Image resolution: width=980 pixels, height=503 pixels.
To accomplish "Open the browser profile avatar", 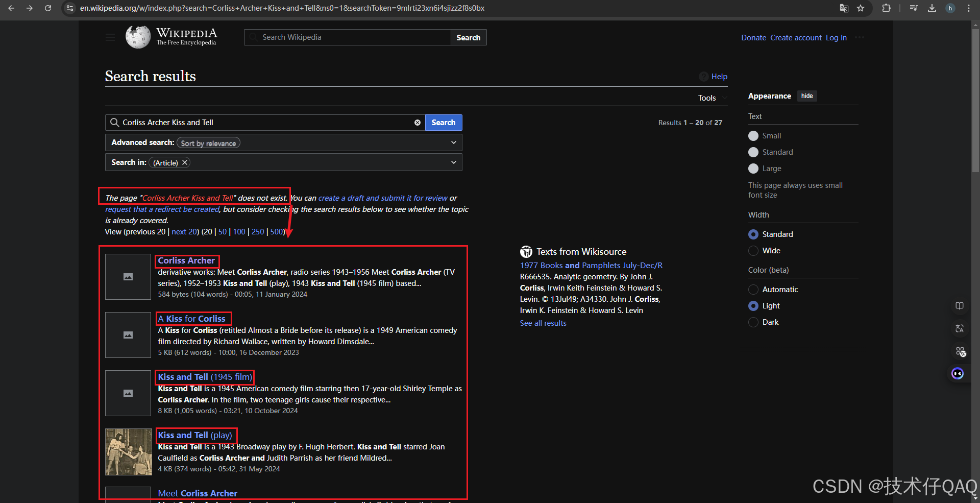I will [x=950, y=8].
